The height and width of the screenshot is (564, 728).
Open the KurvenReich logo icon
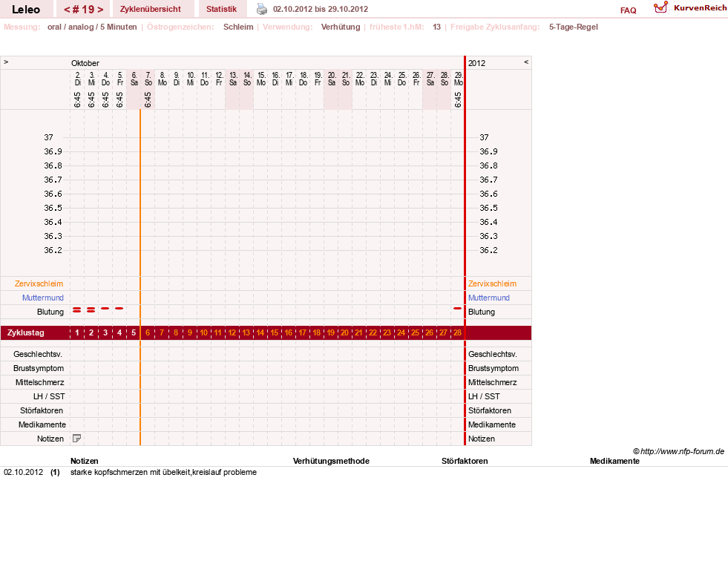click(x=660, y=7)
